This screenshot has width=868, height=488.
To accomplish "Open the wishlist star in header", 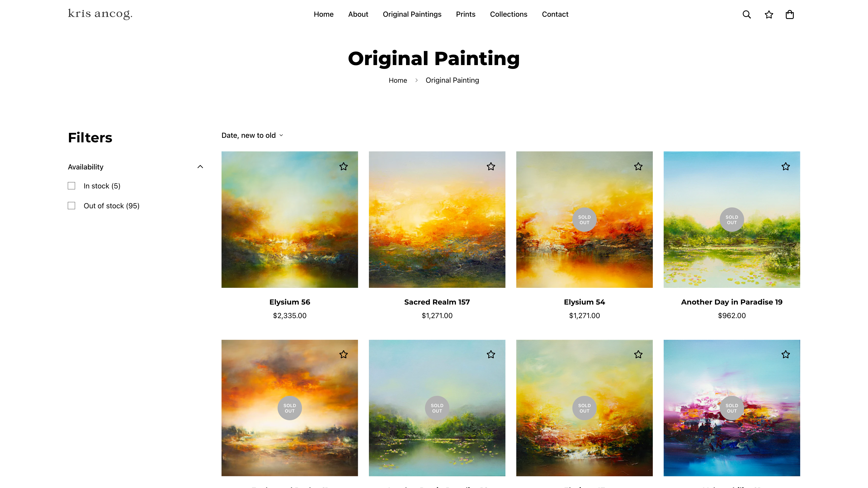I will [x=769, y=14].
